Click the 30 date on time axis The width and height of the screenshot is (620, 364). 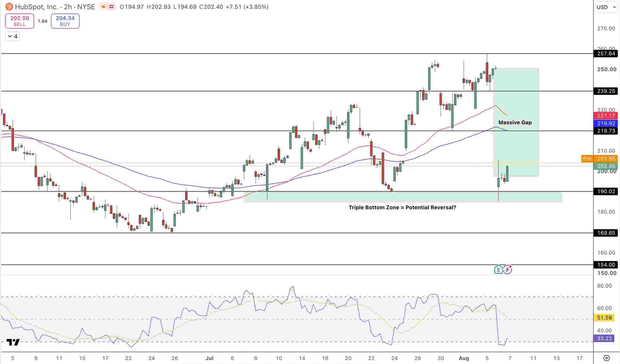441,358
